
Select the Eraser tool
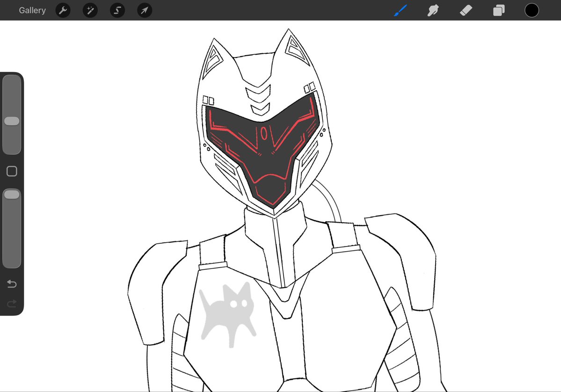click(466, 10)
